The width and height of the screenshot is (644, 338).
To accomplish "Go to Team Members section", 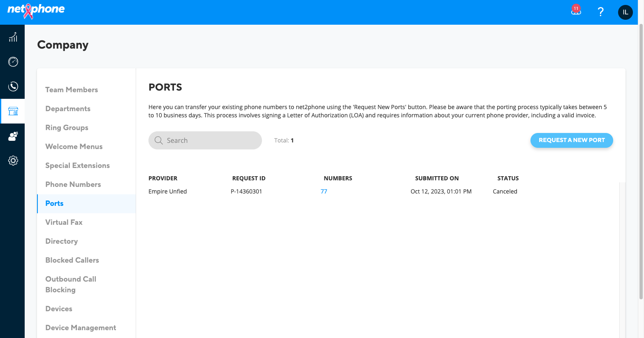I will [72, 90].
